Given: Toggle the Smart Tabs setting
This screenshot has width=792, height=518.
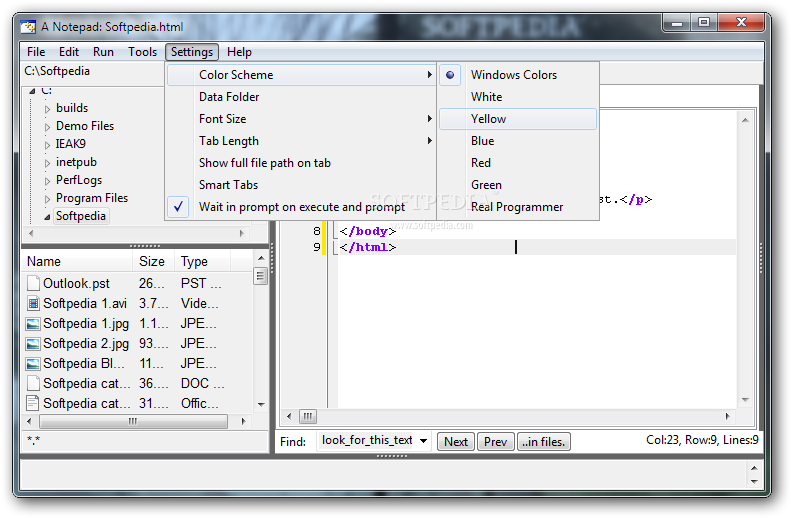Looking at the screenshot, I should (302, 185).
